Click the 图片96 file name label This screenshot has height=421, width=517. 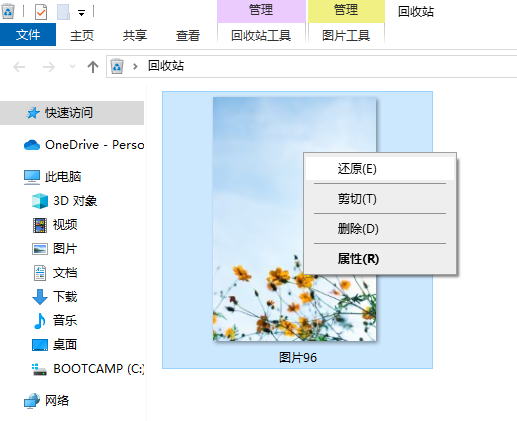298,358
